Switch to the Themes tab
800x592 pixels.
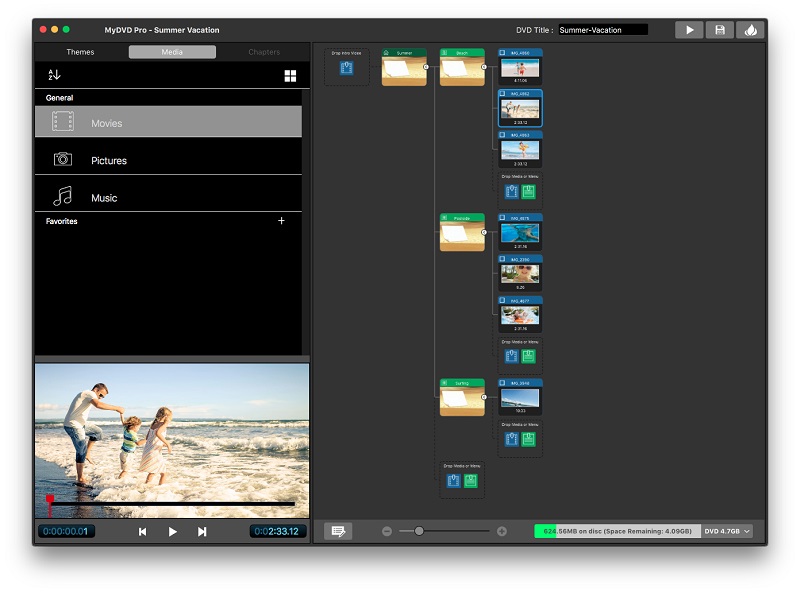tap(79, 51)
